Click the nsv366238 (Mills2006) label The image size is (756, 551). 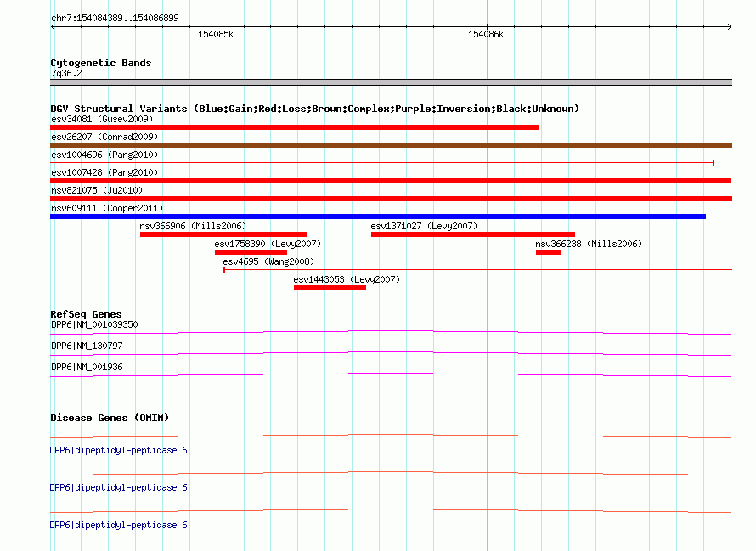[x=589, y=244]
